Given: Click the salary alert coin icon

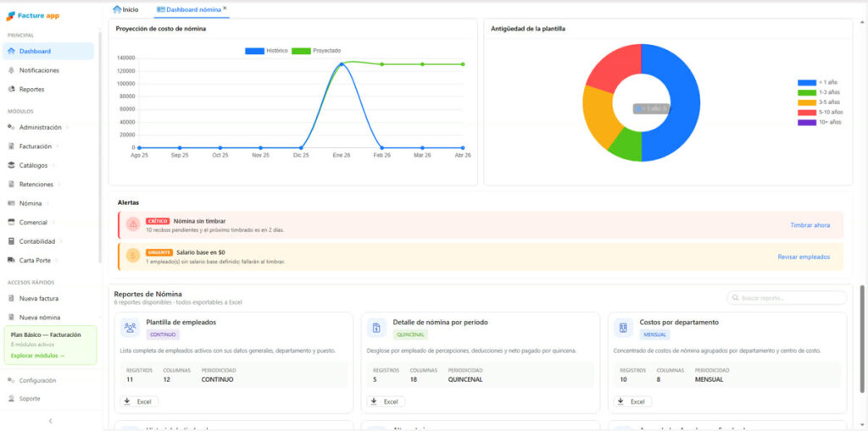Looking at the screenshot, I should coord(132,255).
